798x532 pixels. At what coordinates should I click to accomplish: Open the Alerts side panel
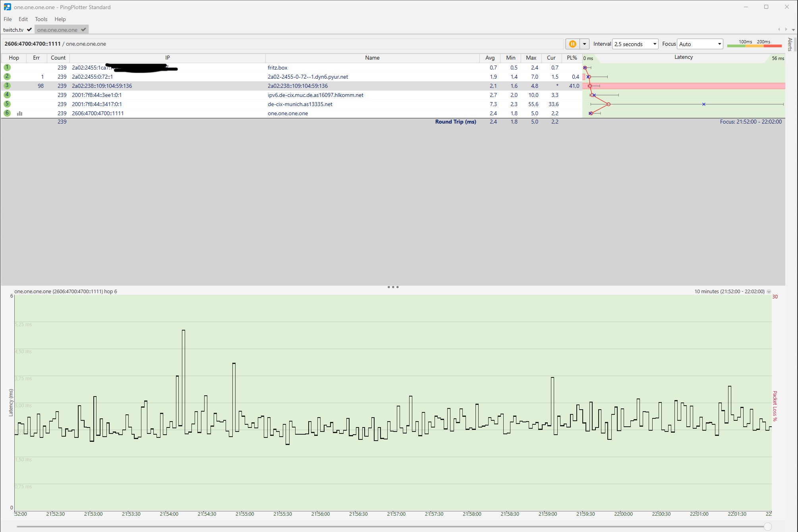[x=790, y=44]
